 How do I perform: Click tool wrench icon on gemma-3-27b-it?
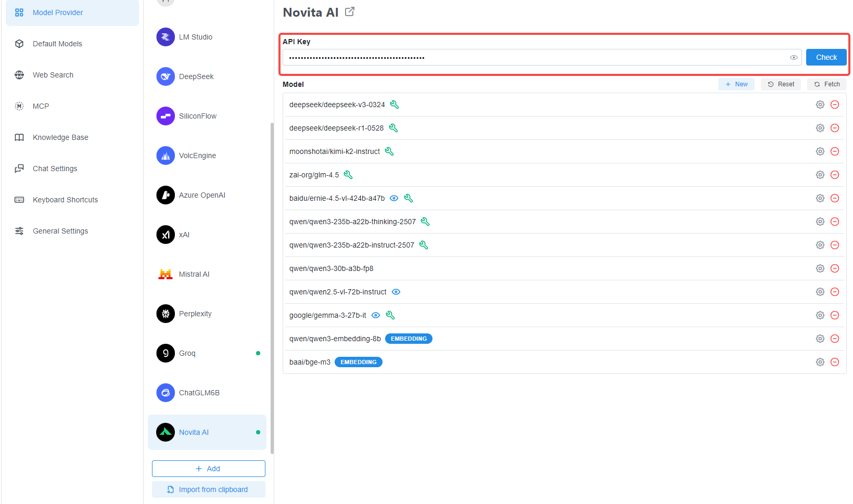[390, 315]
